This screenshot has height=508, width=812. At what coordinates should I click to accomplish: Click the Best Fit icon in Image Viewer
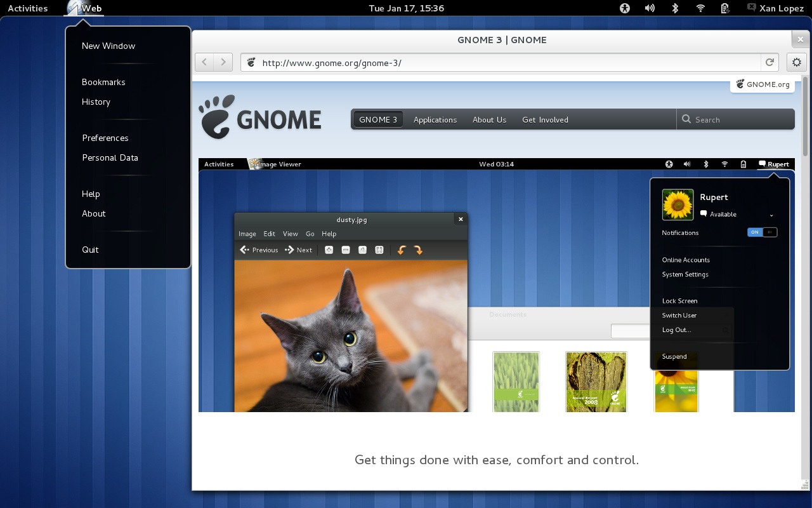(x=379, y=250)
